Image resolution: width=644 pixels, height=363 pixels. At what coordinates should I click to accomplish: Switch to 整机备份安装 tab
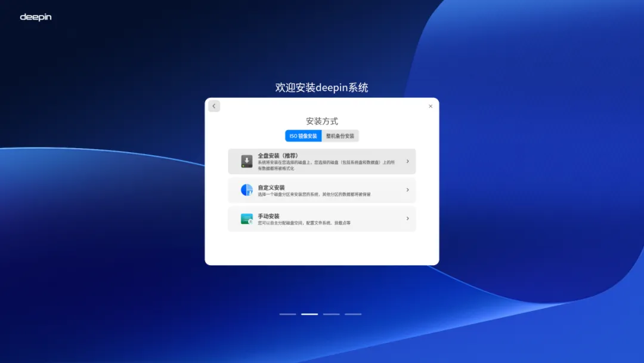point(340,136)
